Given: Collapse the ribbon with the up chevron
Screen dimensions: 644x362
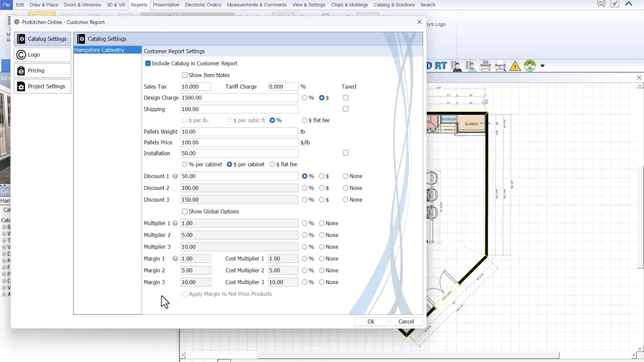Looking at the screenshot, I should (x=629, y=4).
